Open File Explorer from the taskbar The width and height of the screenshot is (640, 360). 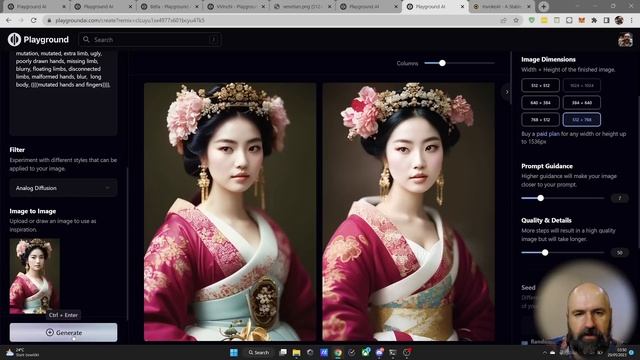(296, 352)
